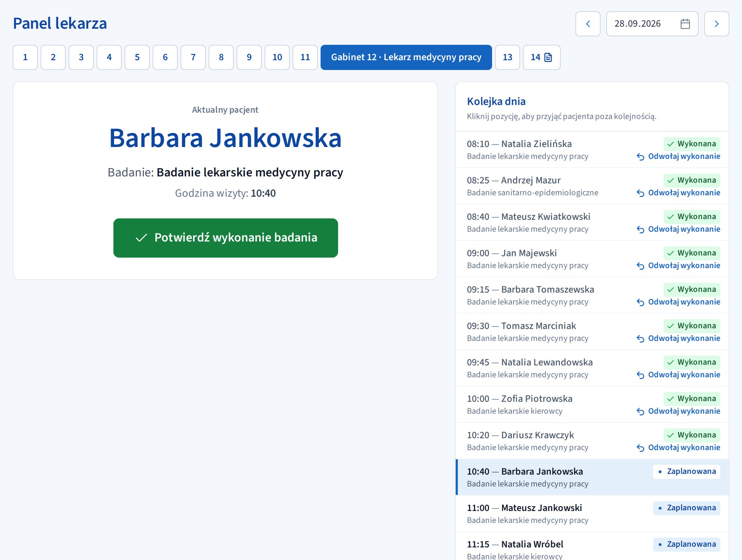Screen dimensions: 742x560
Task: Click the date field showing 28.09.2026
Action: (652, 24)
